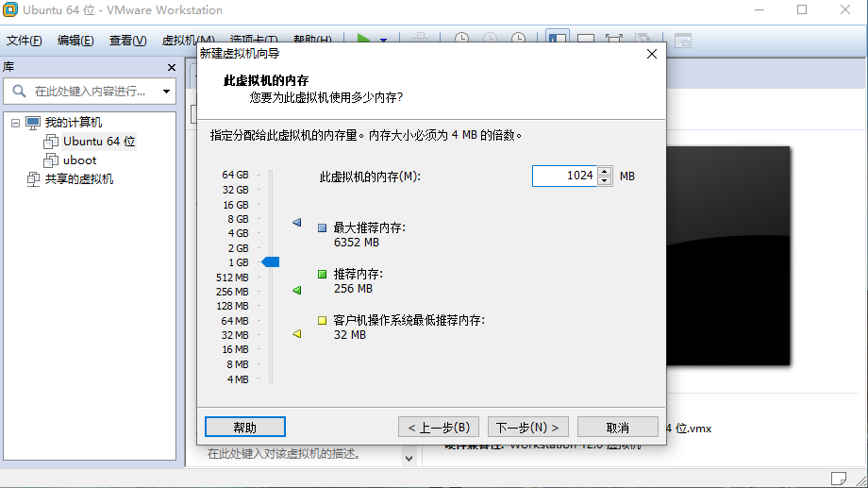Increase memory with the spinner up arrow
This screenshot has width=868, height=488.
tap(605, 171)
